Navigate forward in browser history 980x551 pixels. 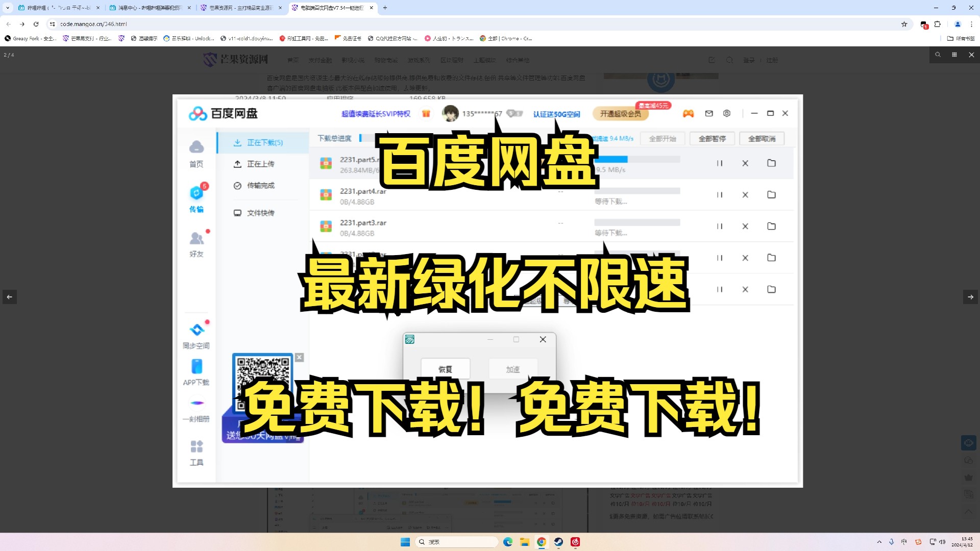click(x=22, y=24)
